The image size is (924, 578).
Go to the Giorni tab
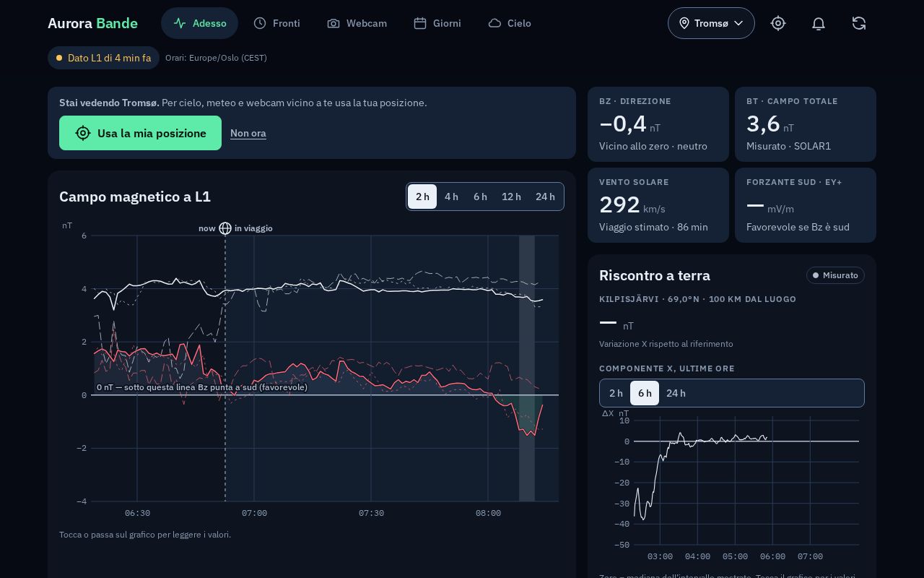click(x=437, y=23)
